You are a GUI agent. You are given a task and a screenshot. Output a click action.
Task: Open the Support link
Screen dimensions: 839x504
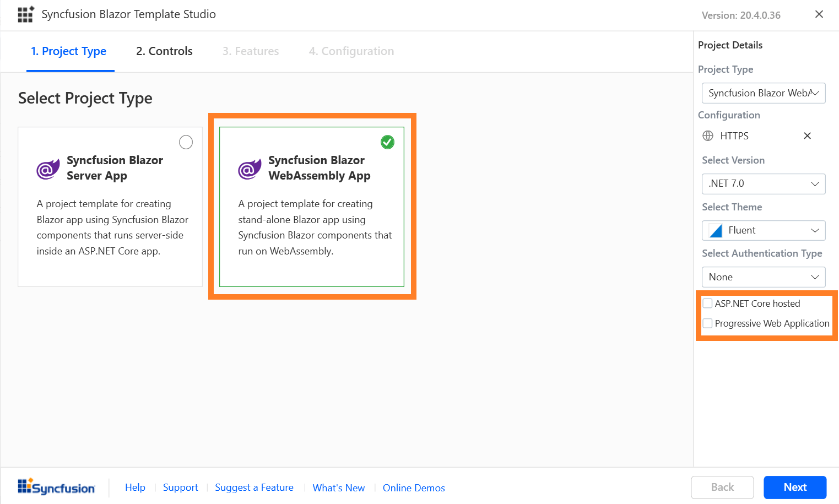[180, 487]
